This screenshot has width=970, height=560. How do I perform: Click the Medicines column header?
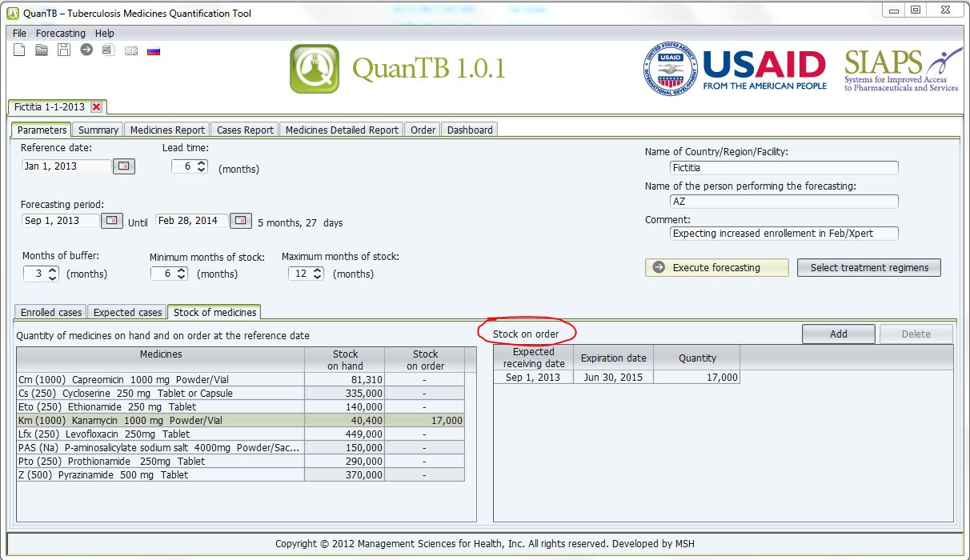coord(161,359)
